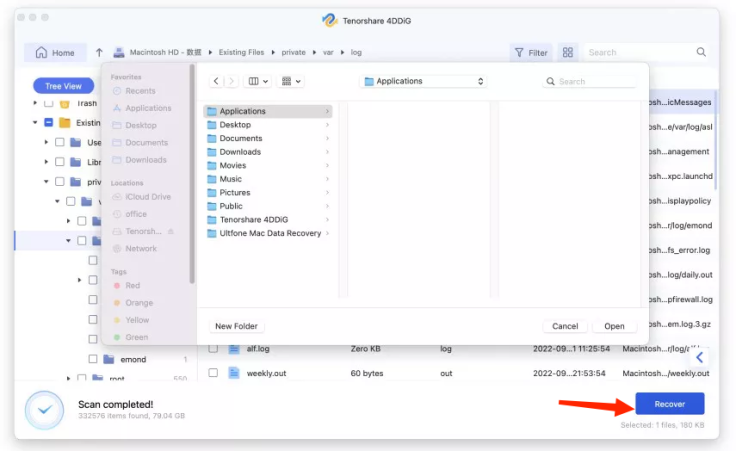Select Desktop folder in column list

pyautogui.click(x=268, y=125)
